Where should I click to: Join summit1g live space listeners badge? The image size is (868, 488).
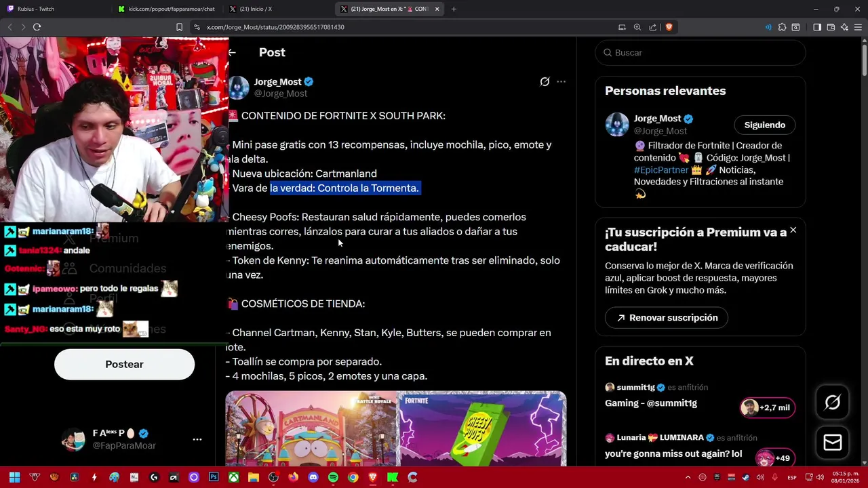coord(767,407)
